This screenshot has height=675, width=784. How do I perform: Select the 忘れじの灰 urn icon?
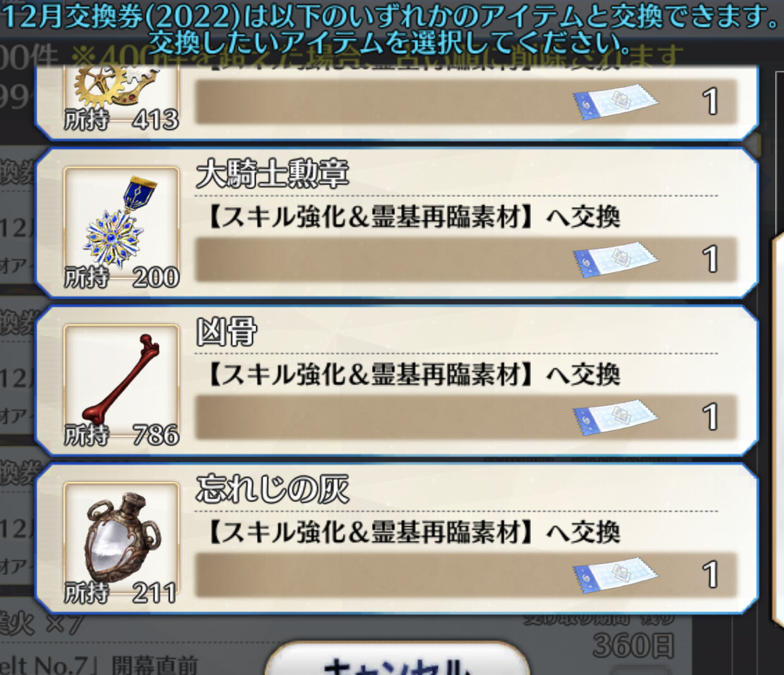click(x=122, y=536)
